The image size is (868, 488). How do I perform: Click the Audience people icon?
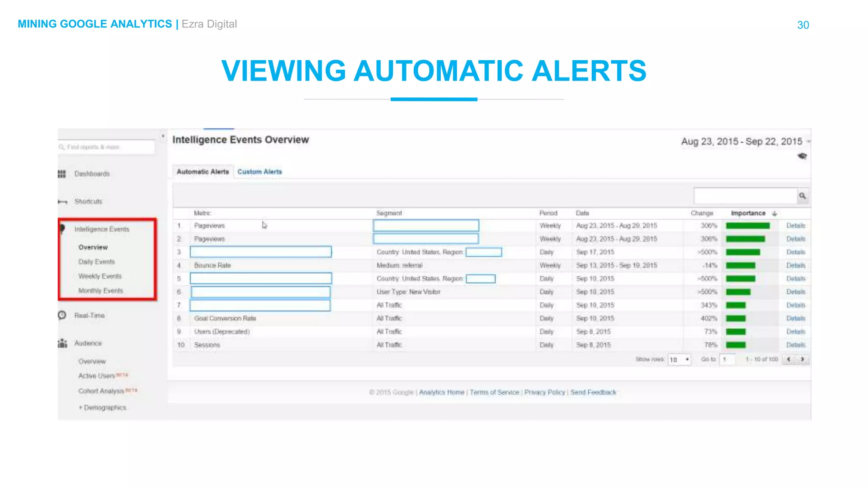[62, 343]
